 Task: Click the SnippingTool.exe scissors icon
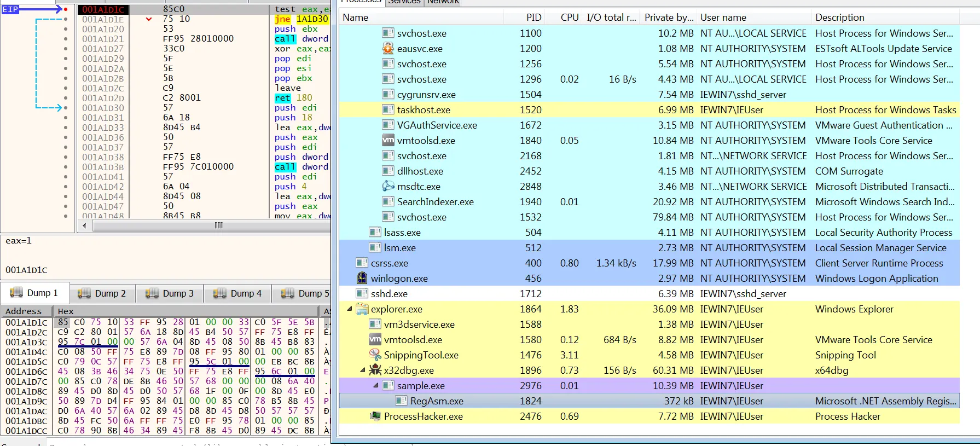375,355
